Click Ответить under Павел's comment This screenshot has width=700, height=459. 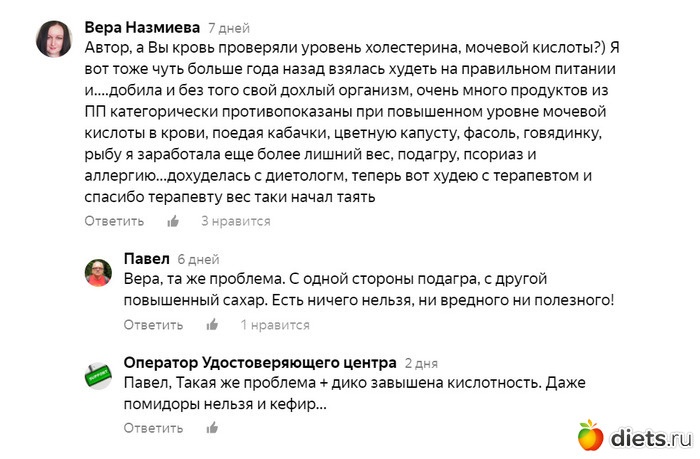click(x=153, y=325)
